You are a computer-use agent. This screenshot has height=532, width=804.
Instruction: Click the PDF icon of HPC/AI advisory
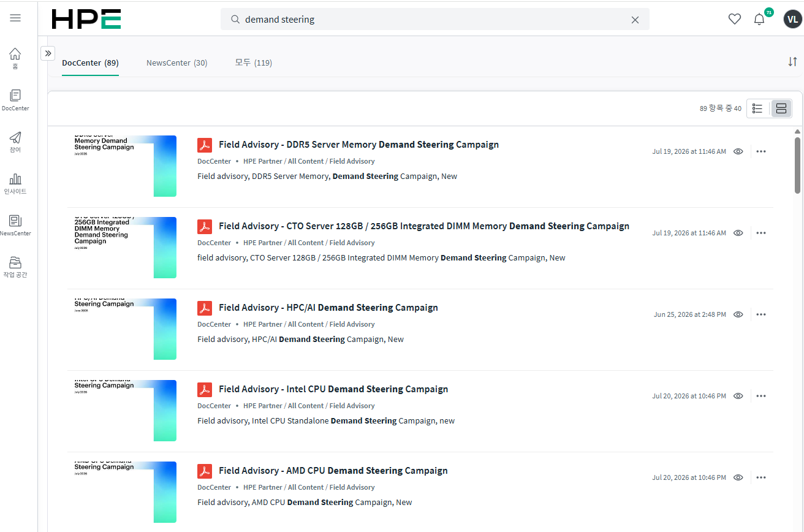tap(205, 308)
